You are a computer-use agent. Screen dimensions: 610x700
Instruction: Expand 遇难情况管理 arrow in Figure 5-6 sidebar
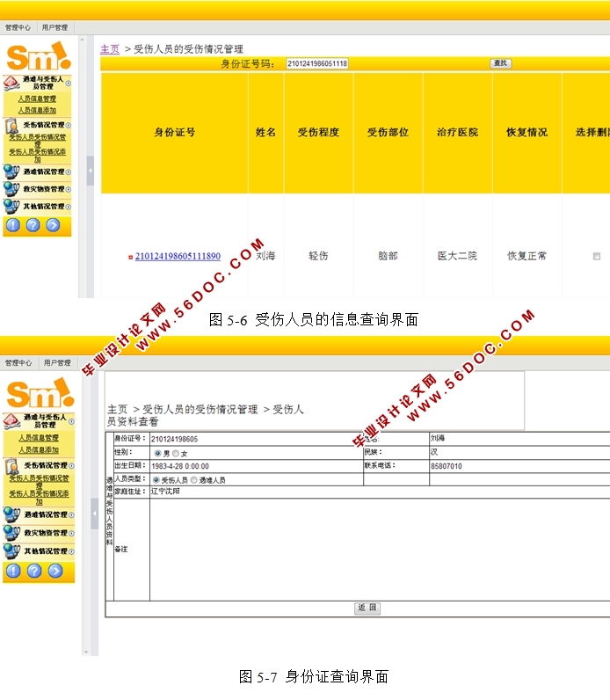pos(69,171)
